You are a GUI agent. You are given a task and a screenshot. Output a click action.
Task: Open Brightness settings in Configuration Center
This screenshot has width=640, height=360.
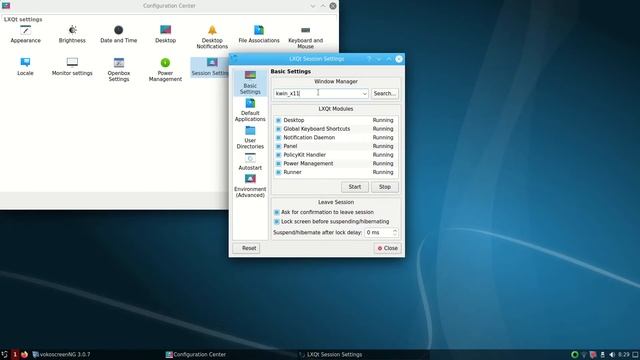[x=72, y=34]
